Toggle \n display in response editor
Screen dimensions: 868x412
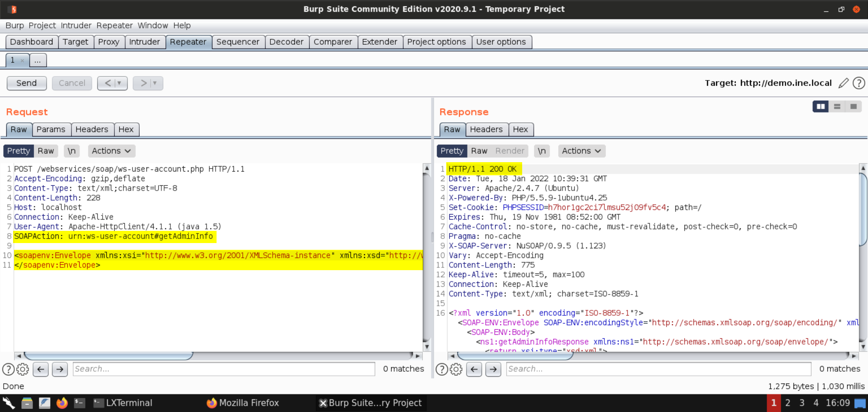pos(541,151)
